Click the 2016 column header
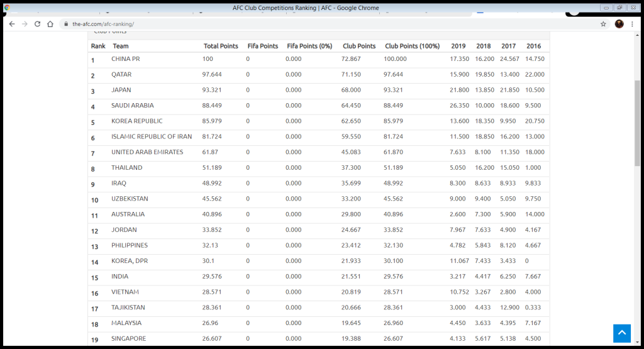 click(x=533, y=46)
